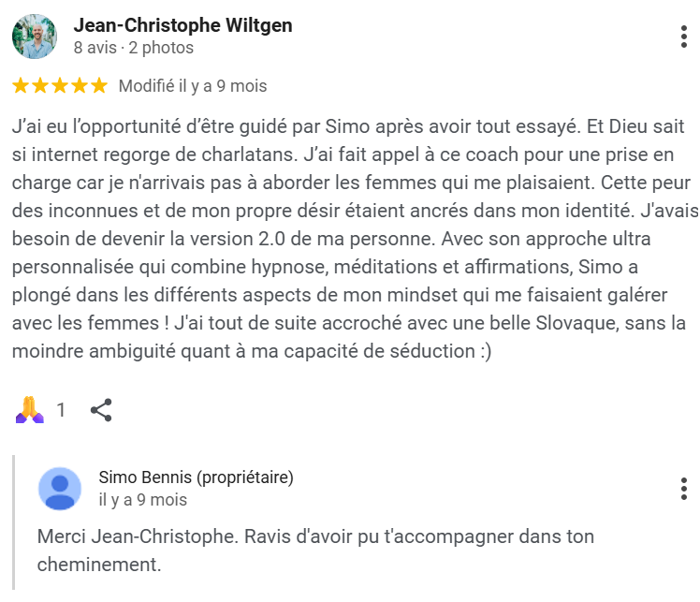View the reviewer's 8 avis · 2 photos
This screenshot has width=700, height=602.
pos(134,48)
